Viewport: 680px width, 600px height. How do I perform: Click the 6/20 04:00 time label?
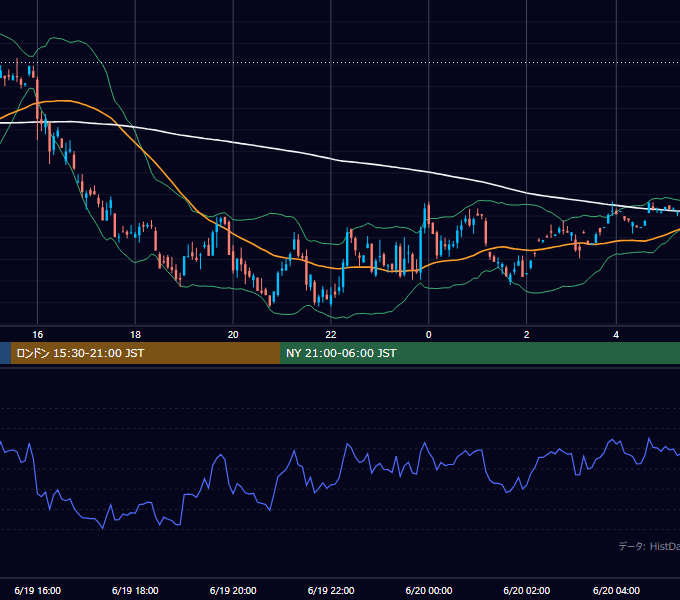[x=616, y=590]
